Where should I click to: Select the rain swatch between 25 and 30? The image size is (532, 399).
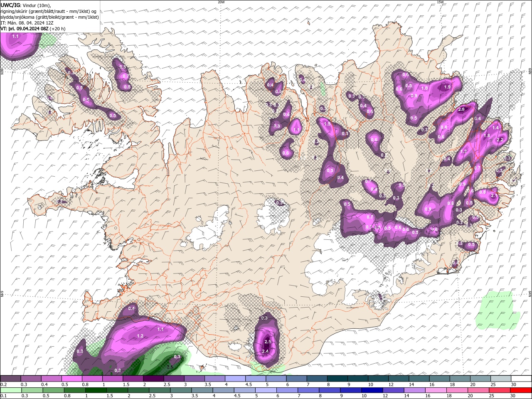pyautogui.click(x=499, y=390)
